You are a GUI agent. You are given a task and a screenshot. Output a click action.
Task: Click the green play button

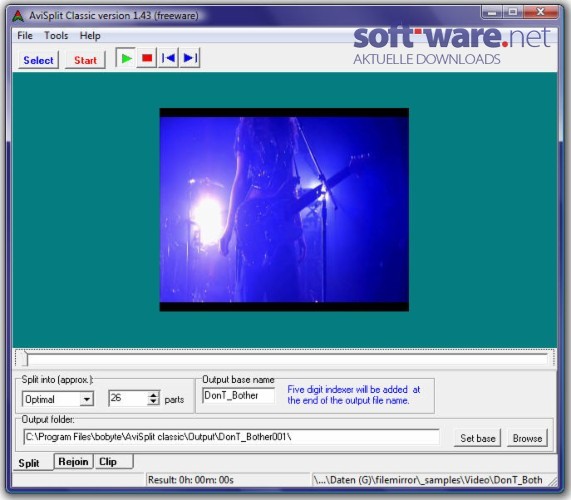click(126, 58)
